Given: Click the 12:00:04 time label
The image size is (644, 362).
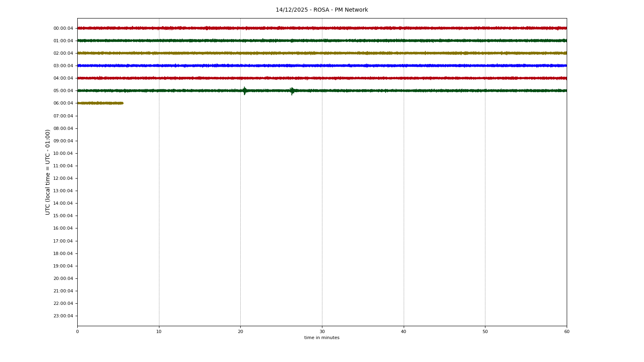Looking at the screenshot, I should coord(63,179).
